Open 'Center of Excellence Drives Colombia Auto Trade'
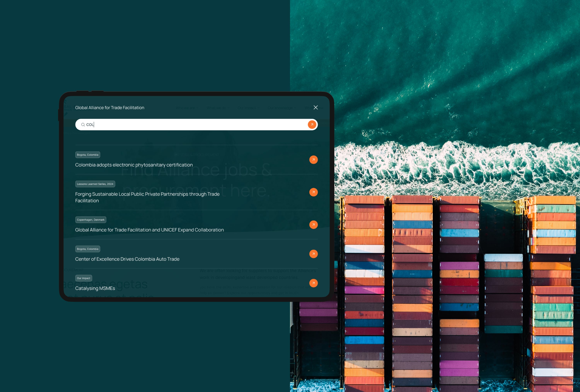 (127, 259)
